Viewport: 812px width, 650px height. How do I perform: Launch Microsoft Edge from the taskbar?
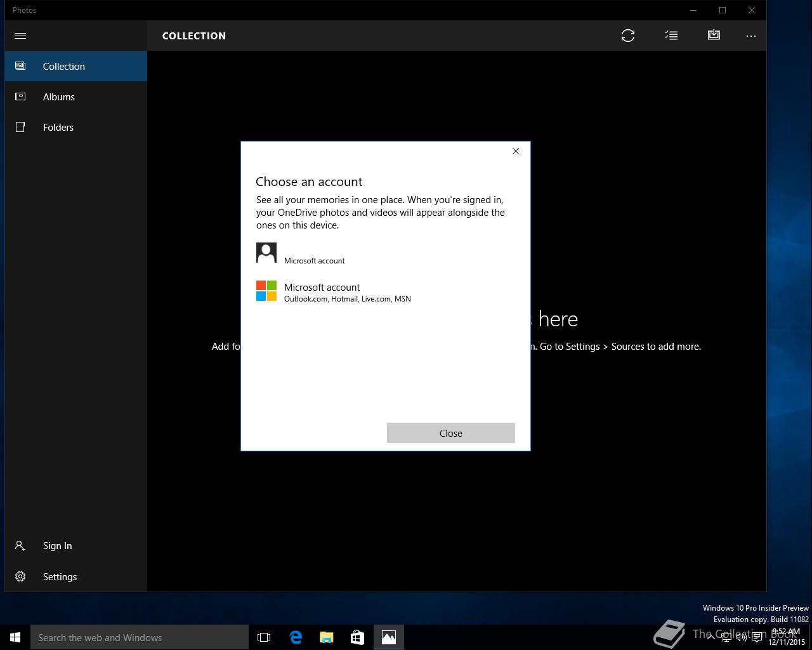pyautogui.click(x=296, y=637)
